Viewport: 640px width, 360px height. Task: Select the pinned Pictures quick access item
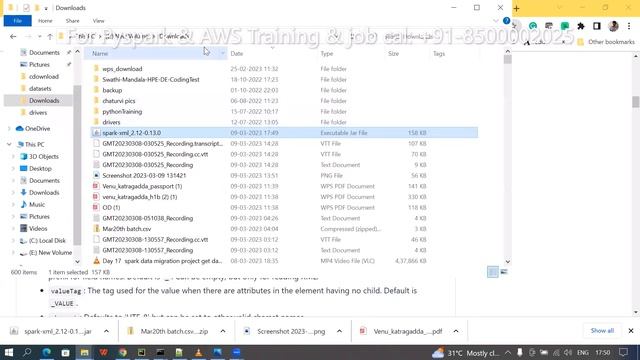39,64
